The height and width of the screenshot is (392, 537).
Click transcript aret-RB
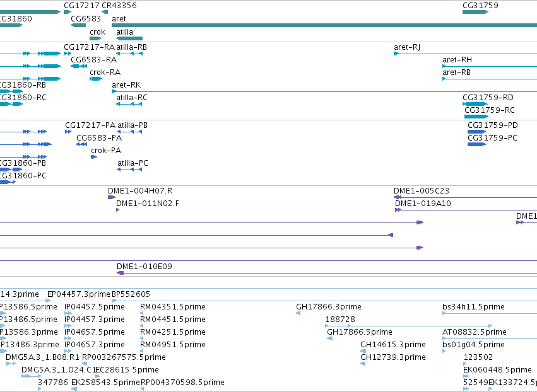[456, 72]
